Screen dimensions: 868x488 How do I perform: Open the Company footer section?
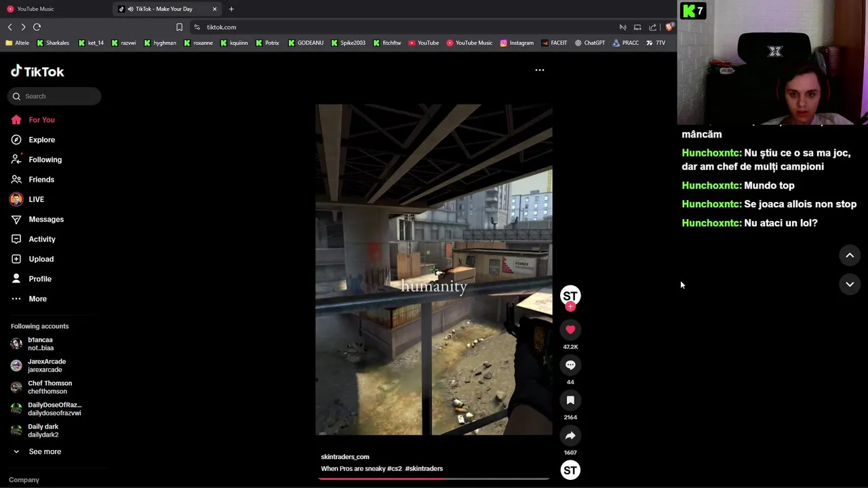point(24,480)
